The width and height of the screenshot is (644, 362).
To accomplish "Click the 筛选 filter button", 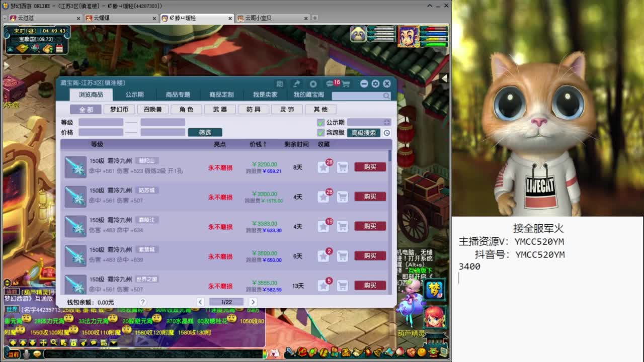I will (x=205, y=132).
